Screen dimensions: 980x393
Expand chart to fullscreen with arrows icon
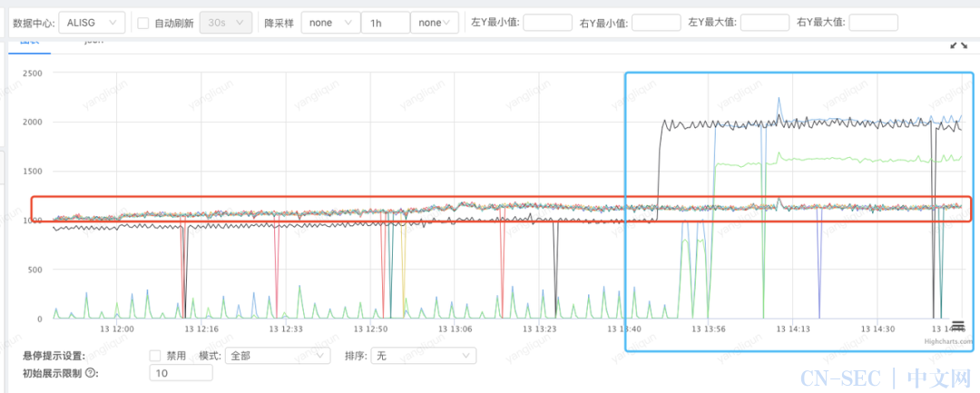click(x=959, y=44)
